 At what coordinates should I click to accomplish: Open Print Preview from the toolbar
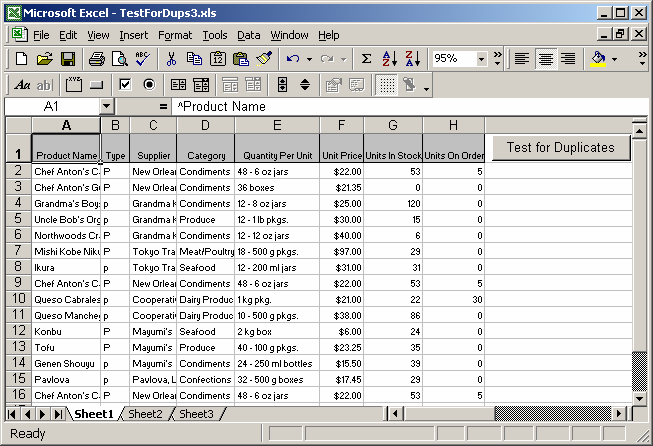tap(120, 59)
